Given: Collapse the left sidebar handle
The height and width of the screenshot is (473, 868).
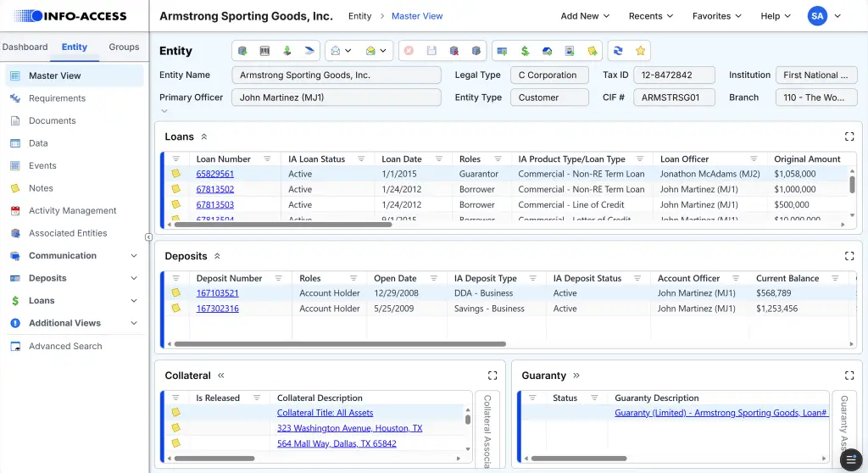Looking at the screenshot, I should (148, 237).
